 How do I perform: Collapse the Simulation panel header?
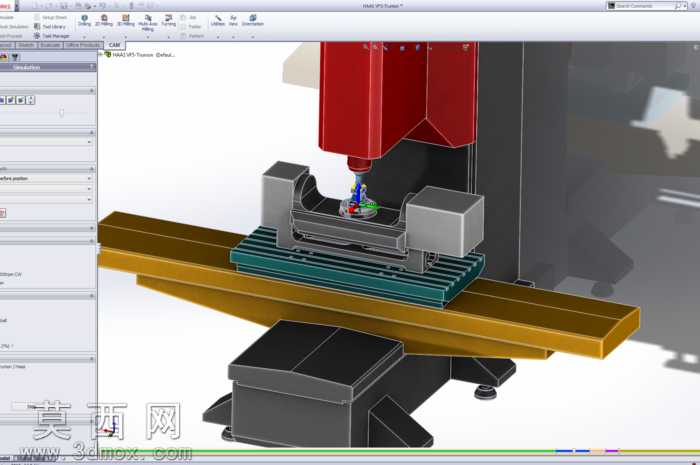point(92,67)
